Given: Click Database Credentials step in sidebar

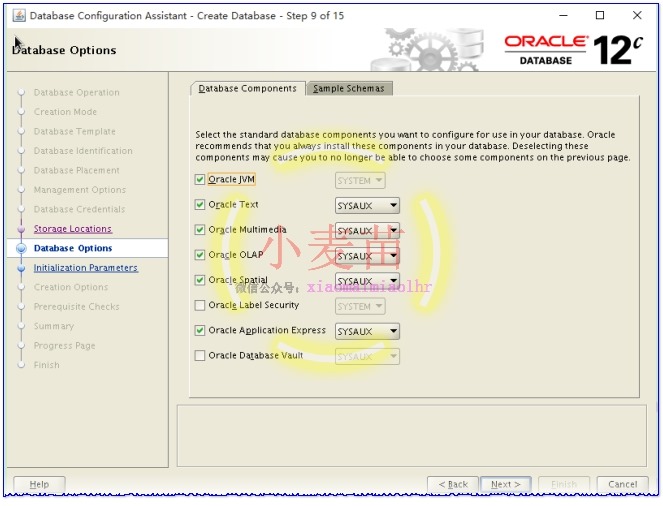Looking at the screenshot, I should click(x=79, y=209).
